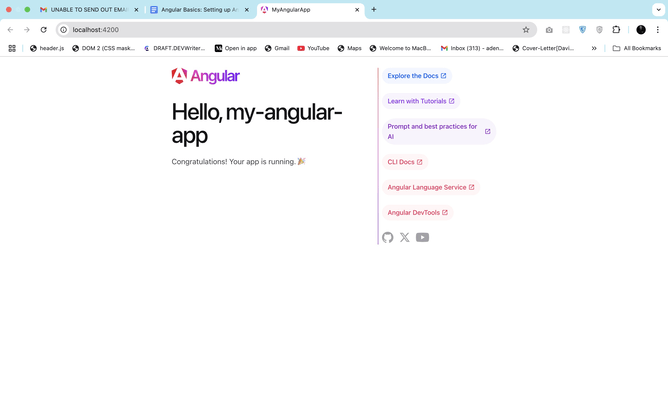Image resolution: width=668 pixels, height=418 pixels.
Task: Open the YouTube bookmark
Action: pyautogui.click(x=313, y=49)
